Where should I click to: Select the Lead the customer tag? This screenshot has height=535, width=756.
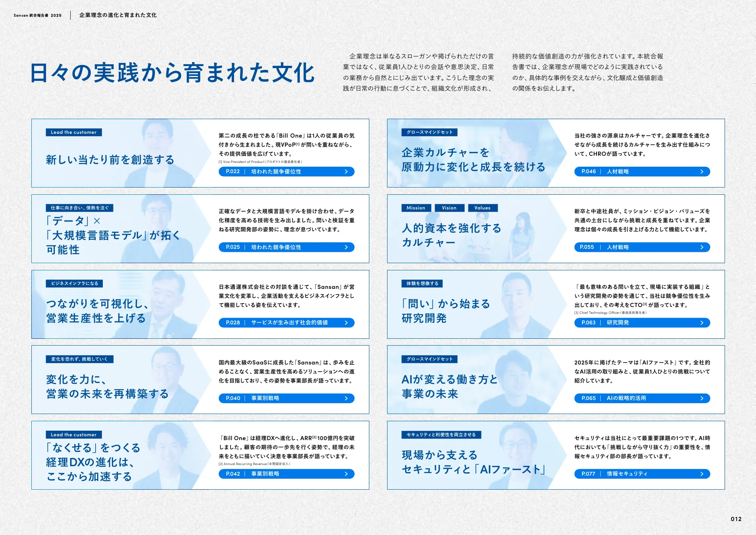point(74,132)
